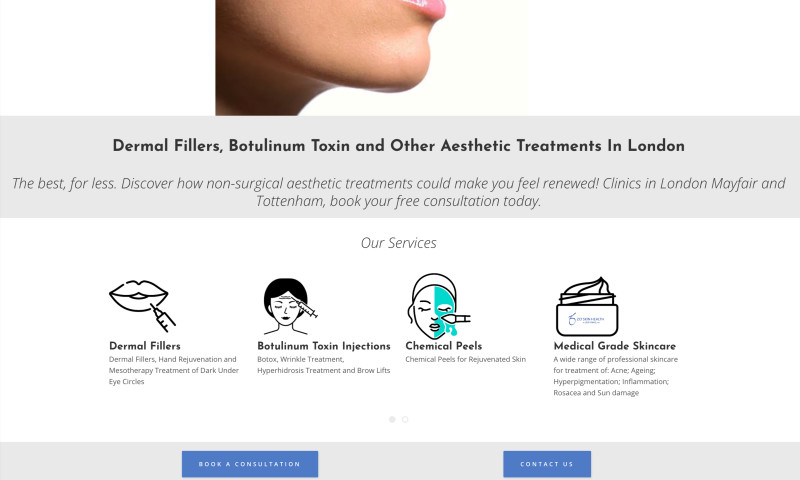Click the Our Services section title
Image resolution: width=800 pixels, height=480 pixels.
pos(398,243)
